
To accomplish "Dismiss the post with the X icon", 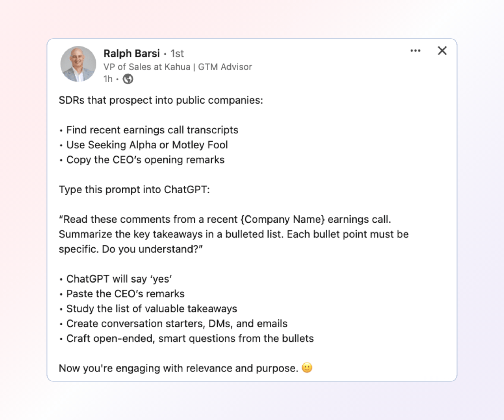I will pyautogui.click(x=442, y=51).
